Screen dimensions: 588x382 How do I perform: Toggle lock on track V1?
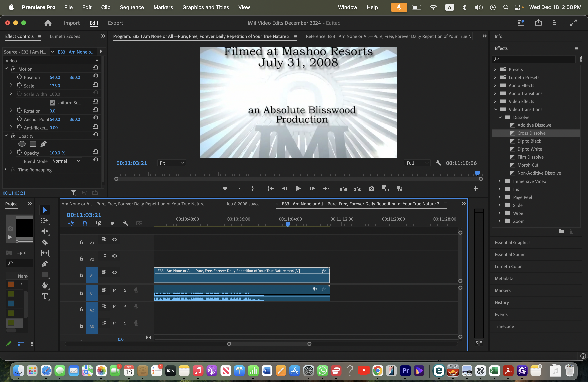pos(82,275)
